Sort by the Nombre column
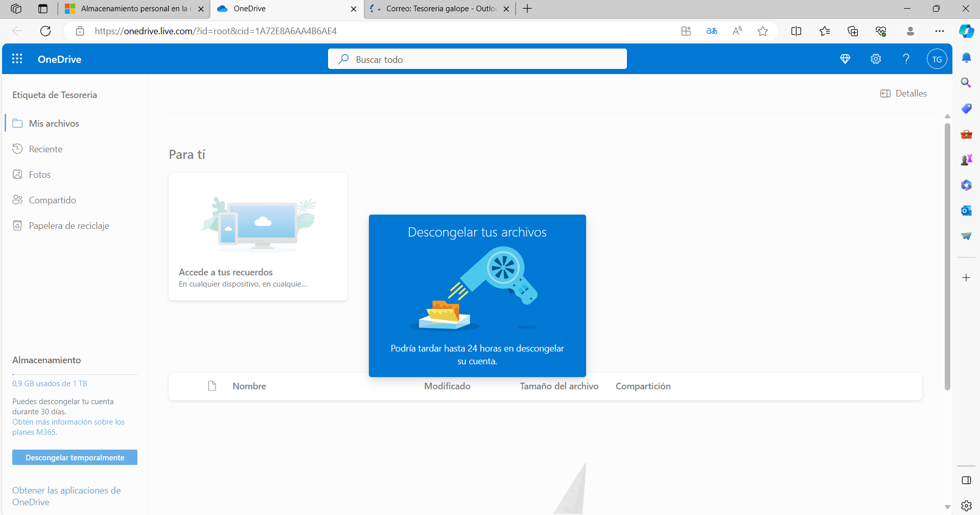This screenshot has width=980, height=515. click(249, 386)
